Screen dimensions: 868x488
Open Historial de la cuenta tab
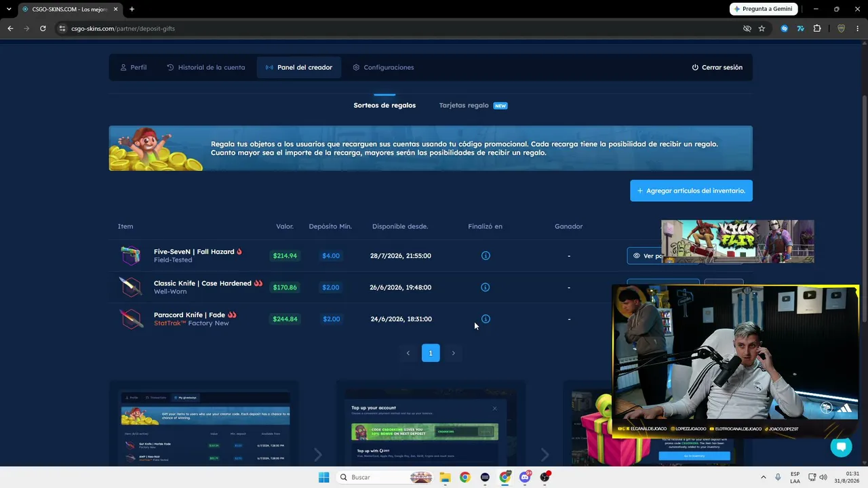point(206,68)
